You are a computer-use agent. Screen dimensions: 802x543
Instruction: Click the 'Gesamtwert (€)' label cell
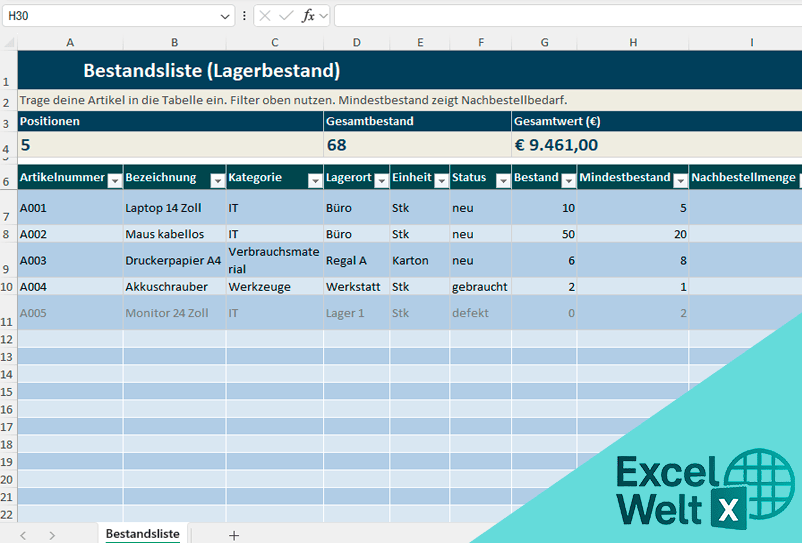[x=657, y=121]
